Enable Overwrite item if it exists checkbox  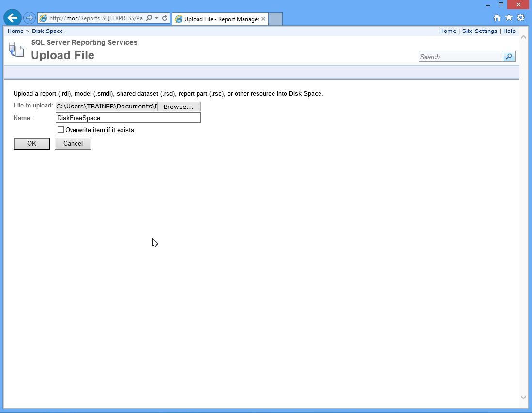point(61,130)
